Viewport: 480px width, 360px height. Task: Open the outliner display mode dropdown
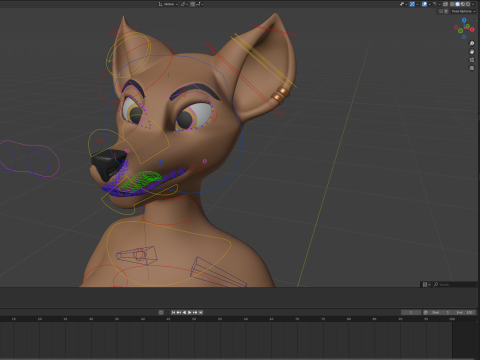click(426, 284)
